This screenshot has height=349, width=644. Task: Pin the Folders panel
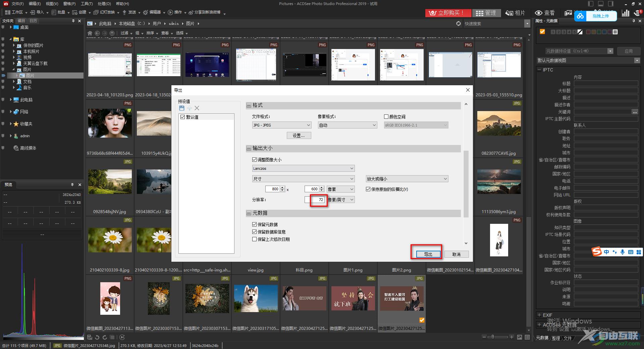coord(73,21)
